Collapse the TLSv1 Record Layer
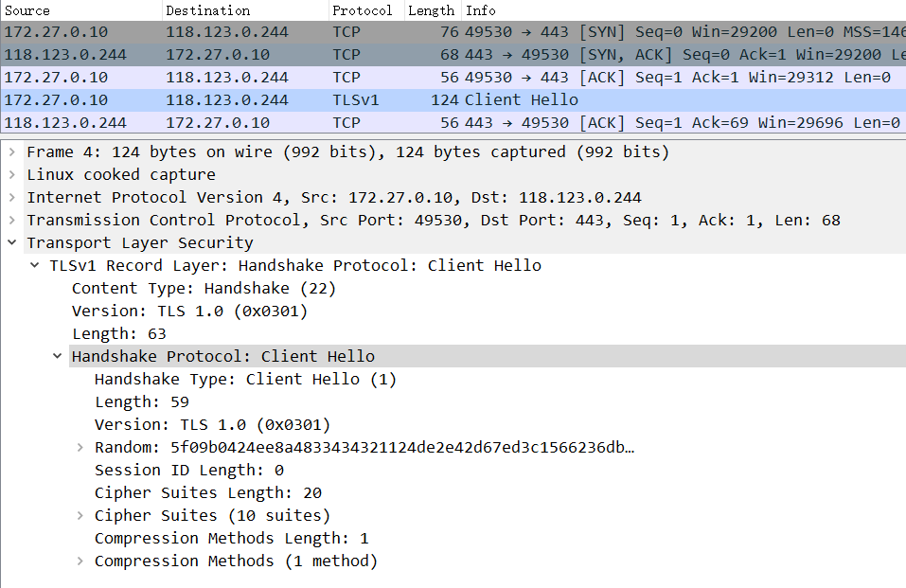Viewport: 906px width, 588px height. point(32,265)
